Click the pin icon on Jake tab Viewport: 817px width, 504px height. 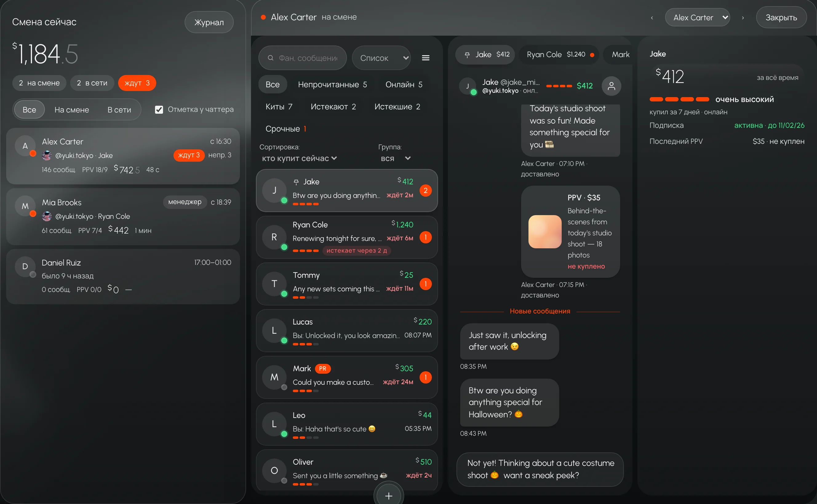467,55
